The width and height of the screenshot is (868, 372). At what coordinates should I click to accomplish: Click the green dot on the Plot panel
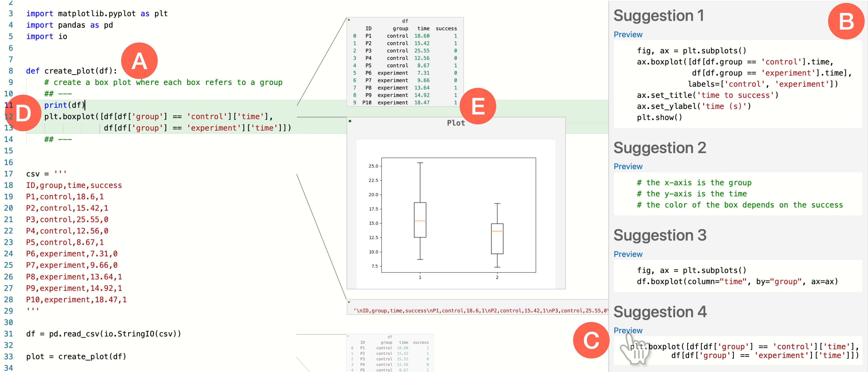point(350,121)
